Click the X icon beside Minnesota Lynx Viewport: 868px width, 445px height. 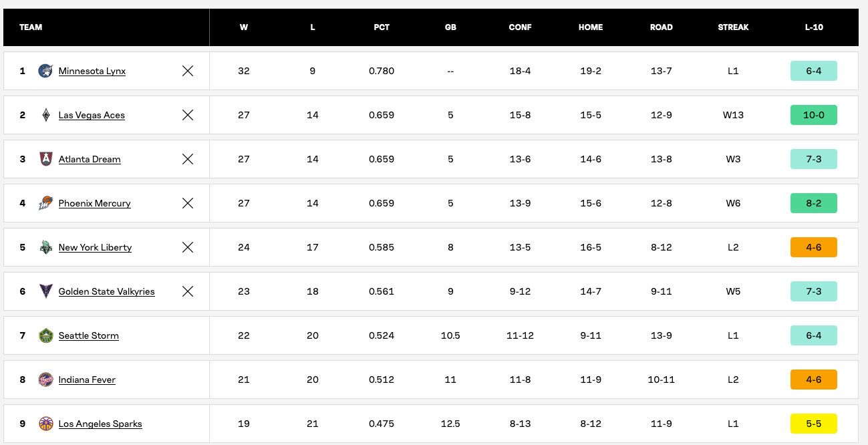[x=188, y=71]
